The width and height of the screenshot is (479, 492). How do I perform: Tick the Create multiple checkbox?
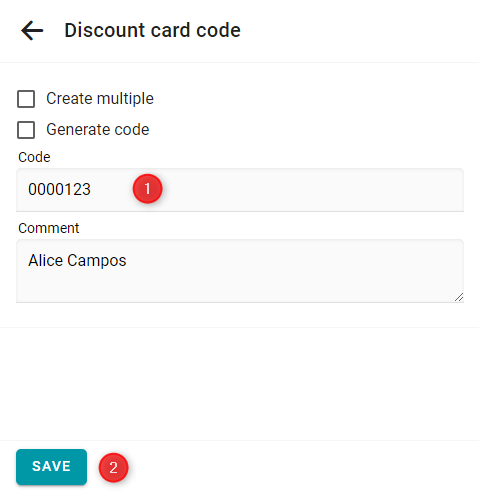point(26,99)
